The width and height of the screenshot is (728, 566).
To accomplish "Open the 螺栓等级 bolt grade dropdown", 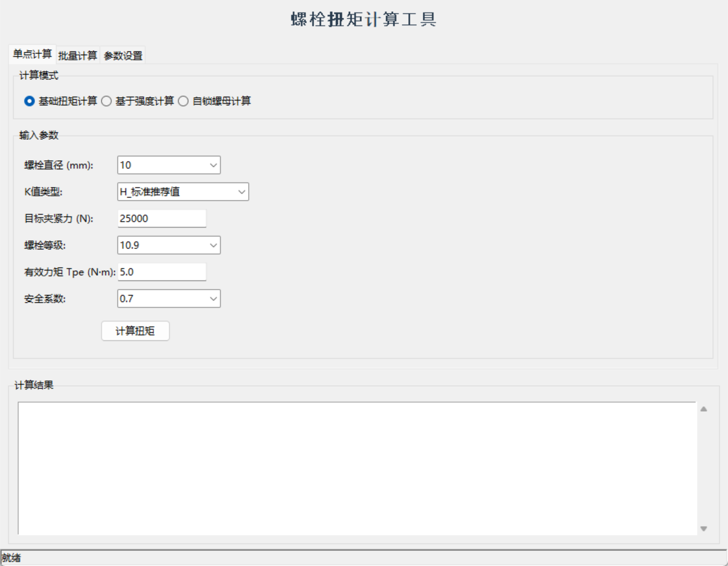I will click(213, 246).
